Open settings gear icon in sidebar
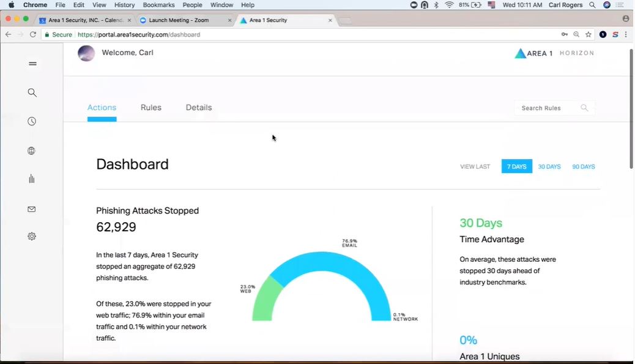This screenshot has width=635, height=364. [x=32, y=236]
